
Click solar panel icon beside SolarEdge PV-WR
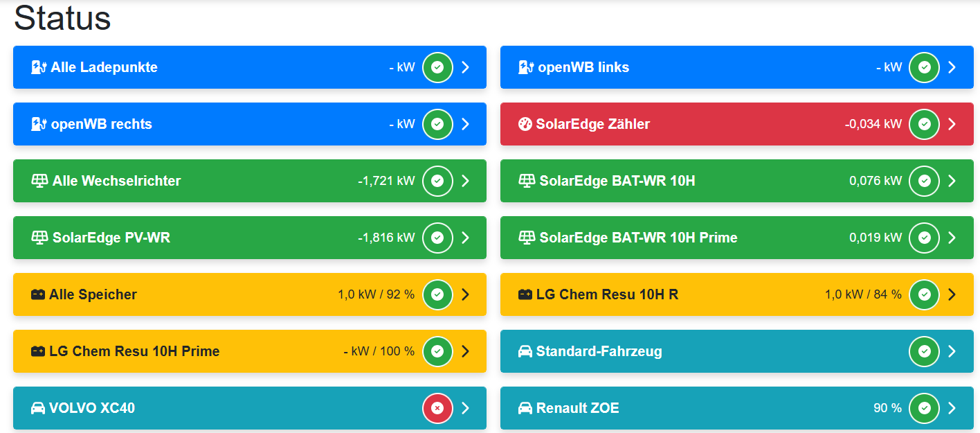tap(39, 238)
